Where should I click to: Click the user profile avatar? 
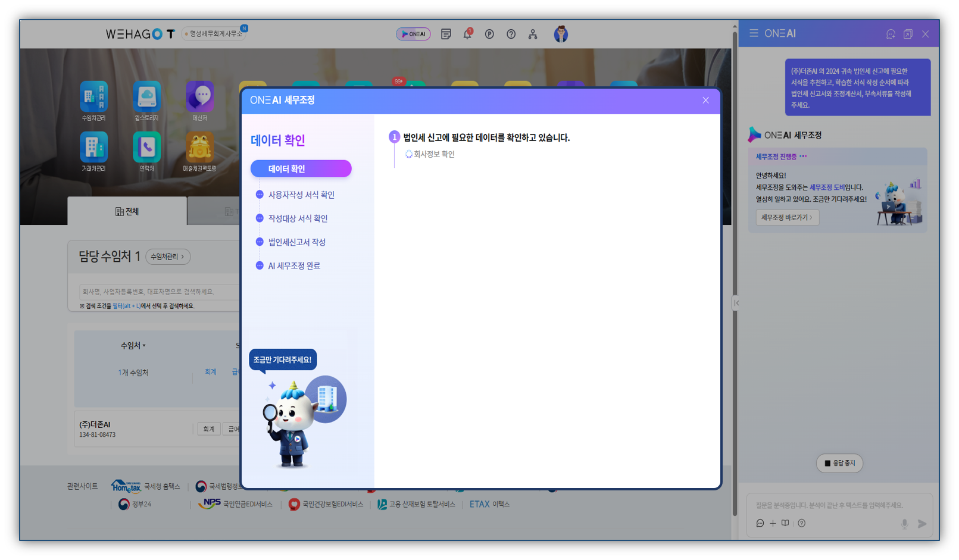pyautogui.click(x=560, y=35)
